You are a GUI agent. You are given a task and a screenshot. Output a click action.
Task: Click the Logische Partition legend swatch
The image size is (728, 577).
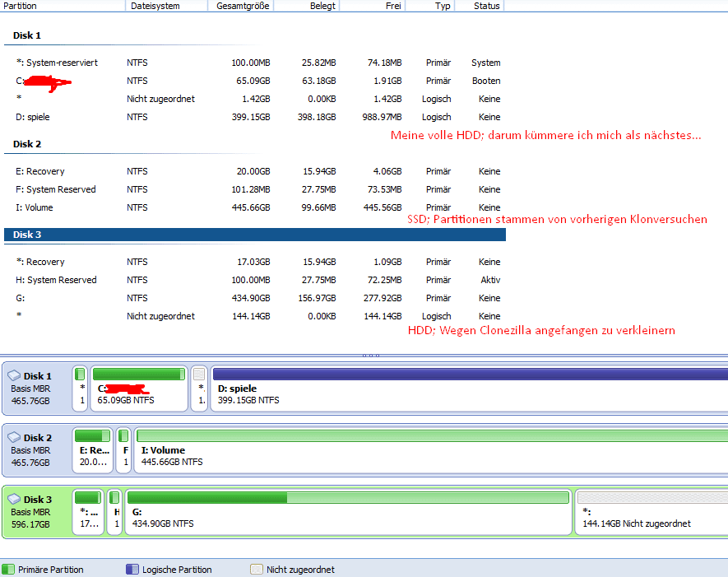pyautogui.click(x=132, y=570)
